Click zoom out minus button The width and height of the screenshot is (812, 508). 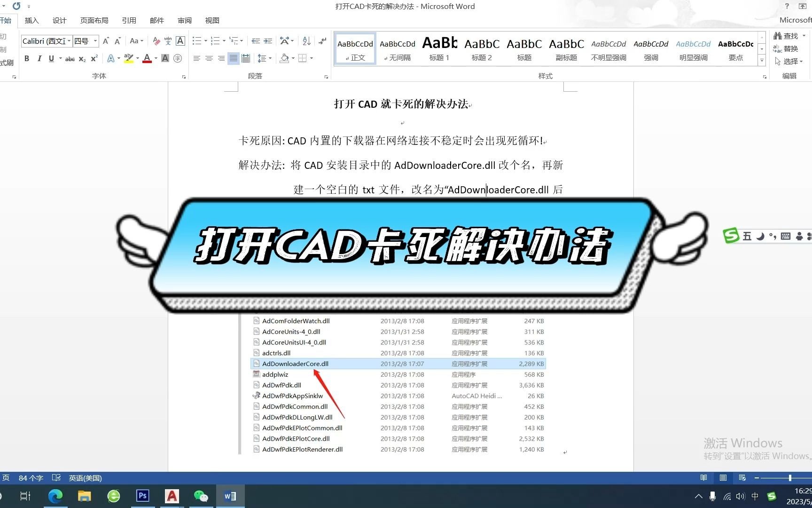coord(757,478)
